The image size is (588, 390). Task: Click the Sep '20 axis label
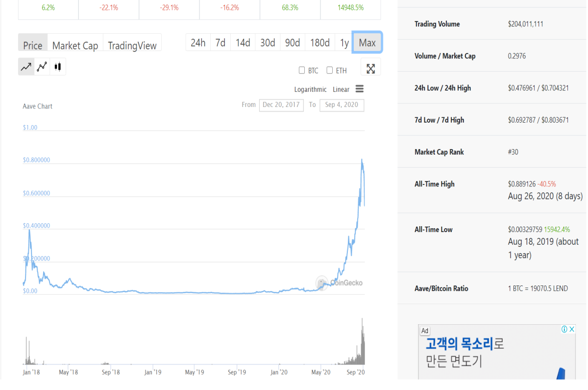[x=355, y=372]
